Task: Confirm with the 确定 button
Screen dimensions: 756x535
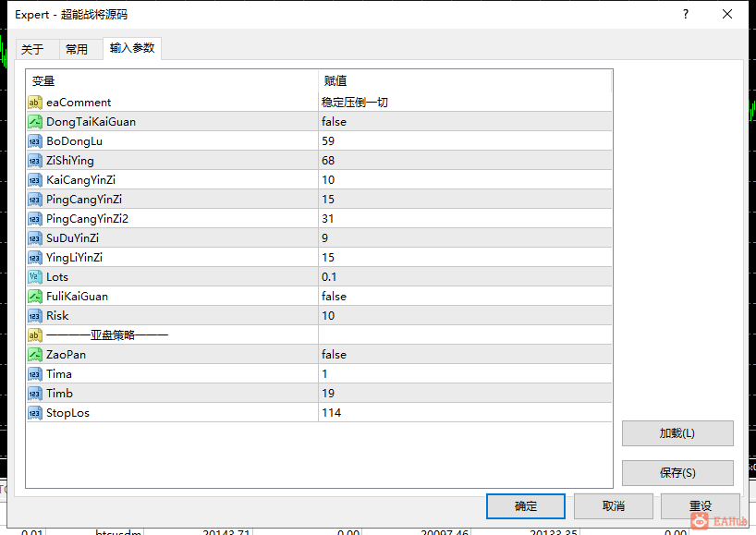Action: [526, 506]
